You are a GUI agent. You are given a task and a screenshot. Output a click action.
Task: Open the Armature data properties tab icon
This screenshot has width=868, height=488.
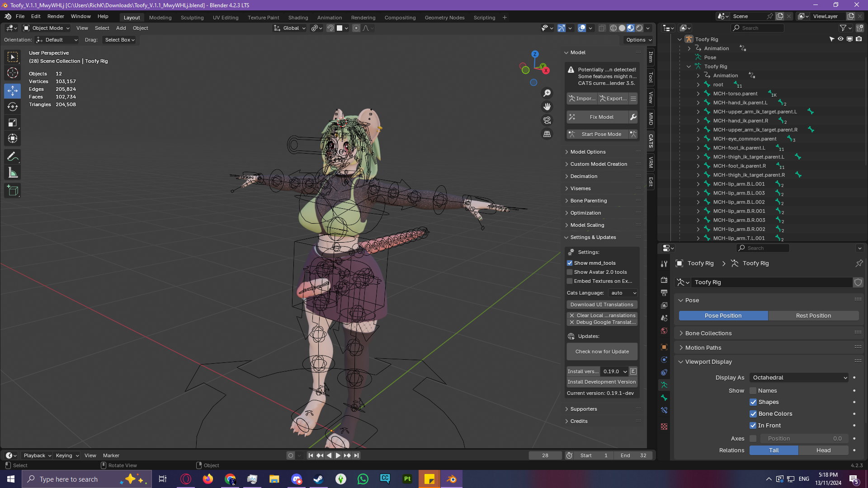(664, 385)
